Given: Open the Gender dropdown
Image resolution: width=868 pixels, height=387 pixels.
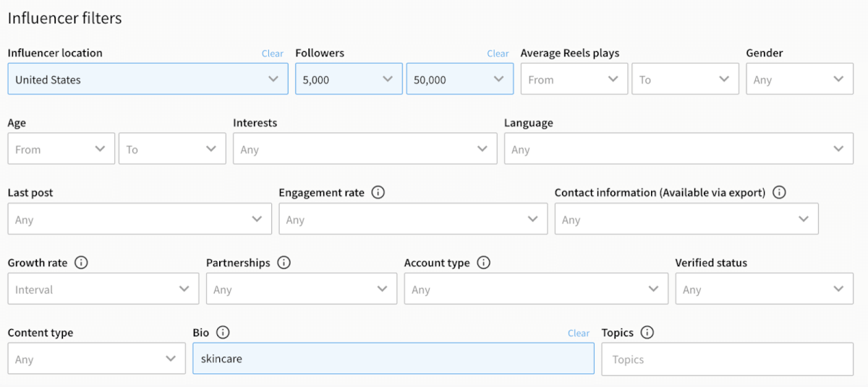Looking at the screenshot, I should click(x=799, y=79).
